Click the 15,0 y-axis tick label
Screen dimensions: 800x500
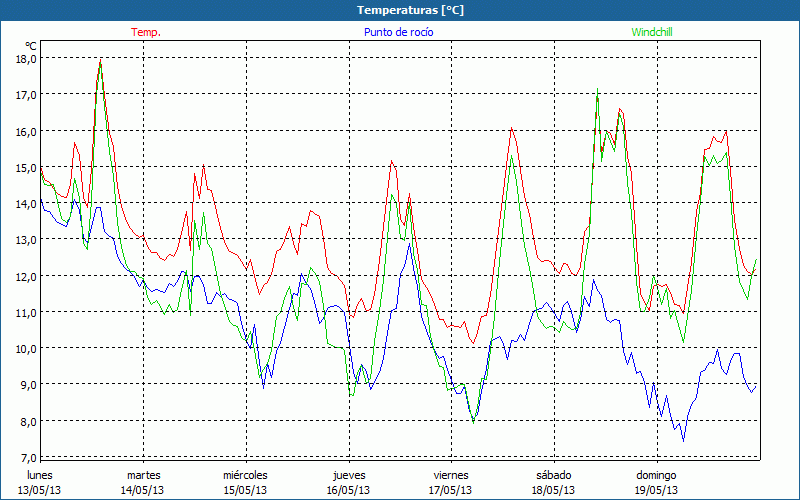tap(26, 167)
